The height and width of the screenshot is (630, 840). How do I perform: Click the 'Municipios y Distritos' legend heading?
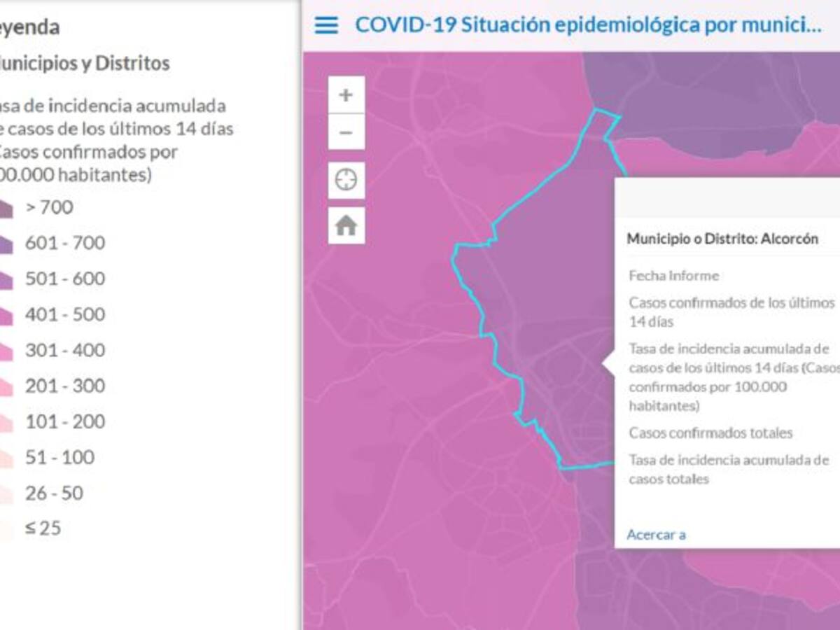point(84,63)
